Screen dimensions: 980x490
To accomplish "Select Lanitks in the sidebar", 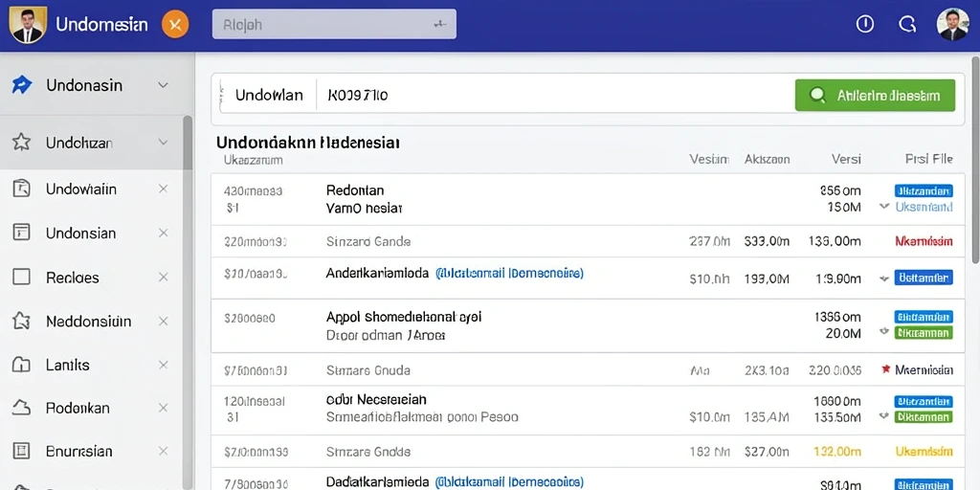I will 68,365.
